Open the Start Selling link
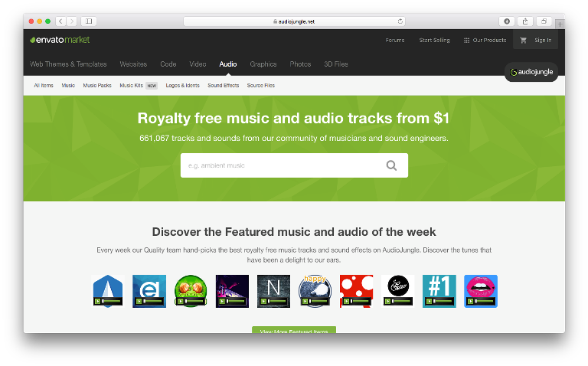The height and width of the screenshot is (366, 588). [434, 40]
